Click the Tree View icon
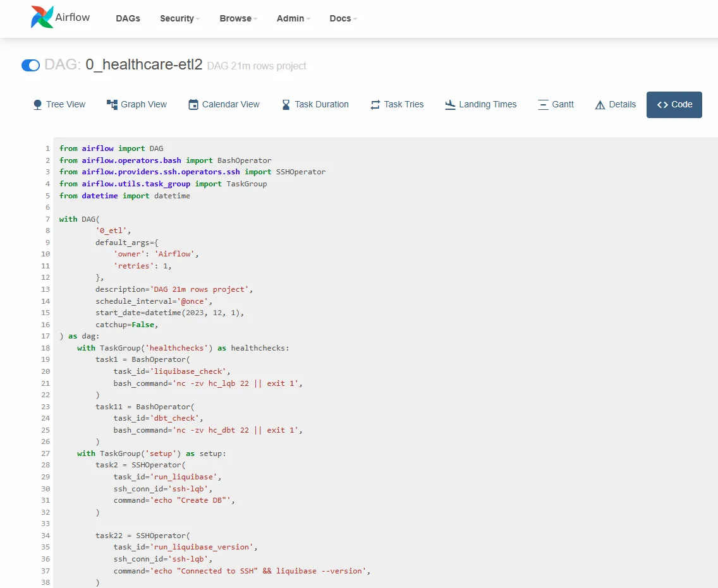The width and height of the screenshot is (718, 588). coord(37,105)
